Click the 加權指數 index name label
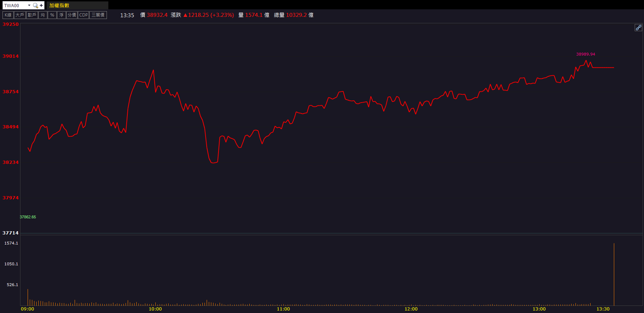644x313 pixels. (59, 5)
